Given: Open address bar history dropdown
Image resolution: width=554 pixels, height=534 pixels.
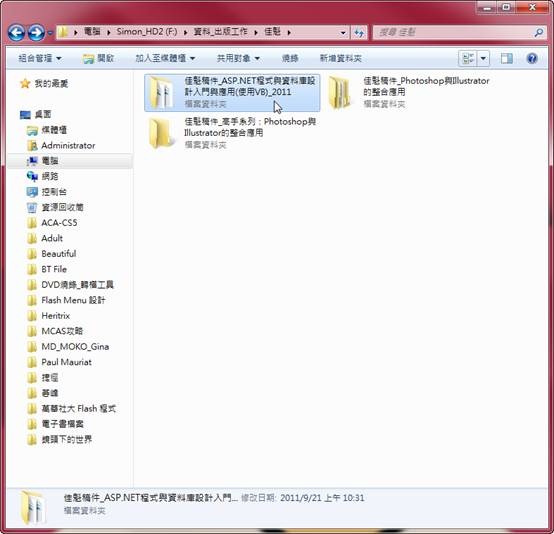Looking at the screenshot, I should point(343,33).
